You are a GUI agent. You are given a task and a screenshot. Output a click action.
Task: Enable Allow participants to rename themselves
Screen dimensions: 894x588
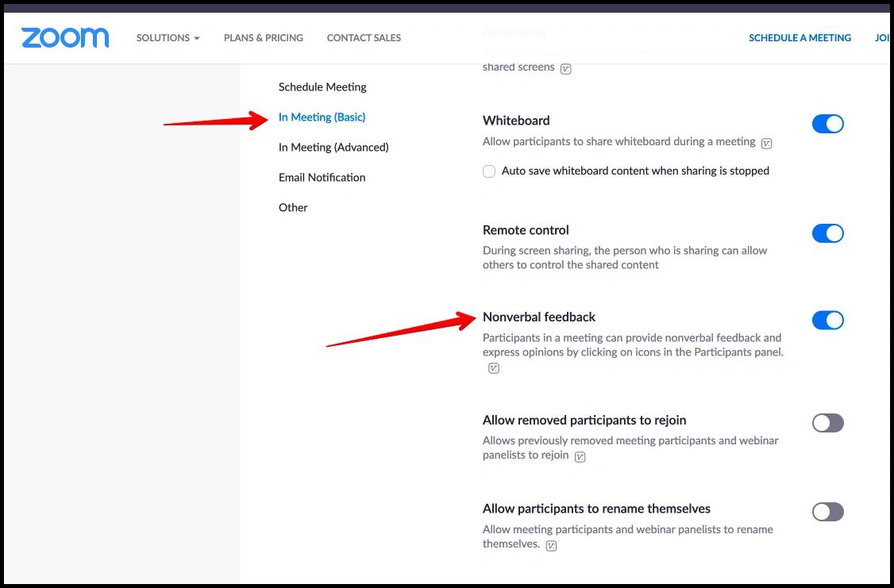pos(828,512)
